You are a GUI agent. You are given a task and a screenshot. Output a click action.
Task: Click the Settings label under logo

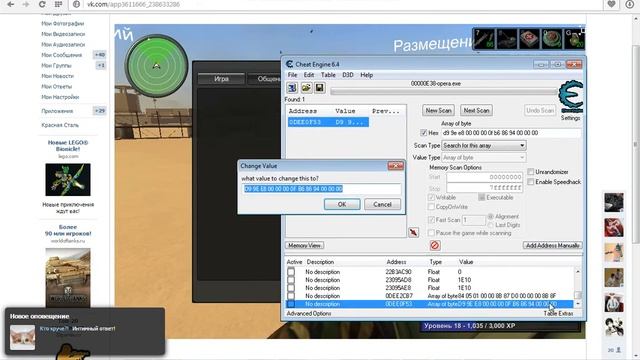[570, 118]
